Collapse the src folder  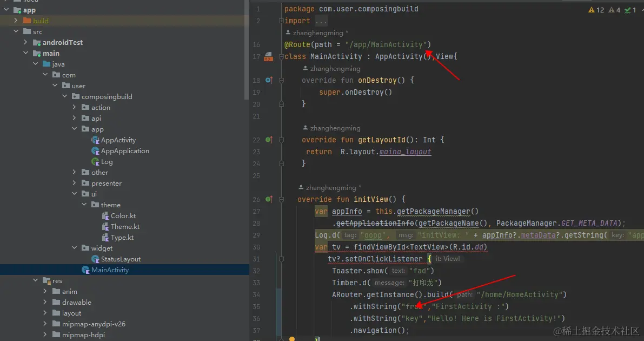pos(16,31)
